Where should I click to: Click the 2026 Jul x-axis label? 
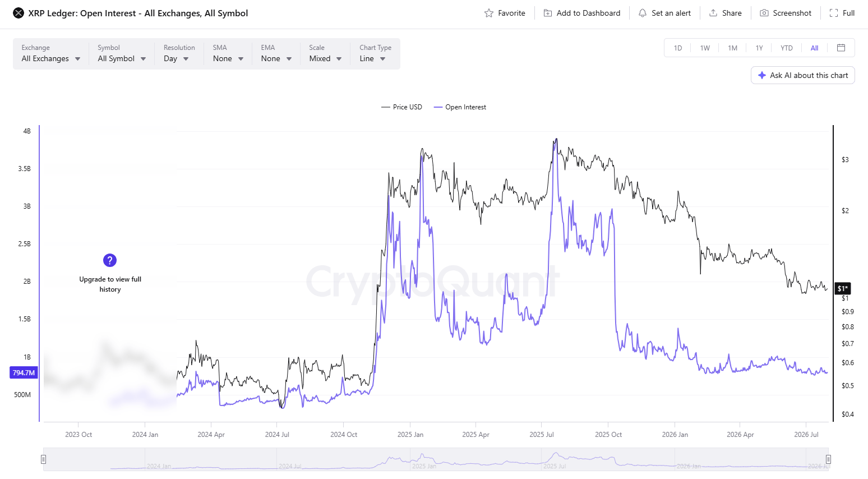click(x=806, y=435)
